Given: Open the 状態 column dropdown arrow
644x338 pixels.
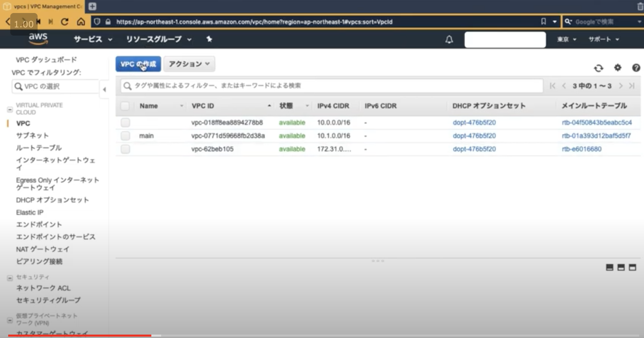Looking at the screenshot, I should (307, 106).
